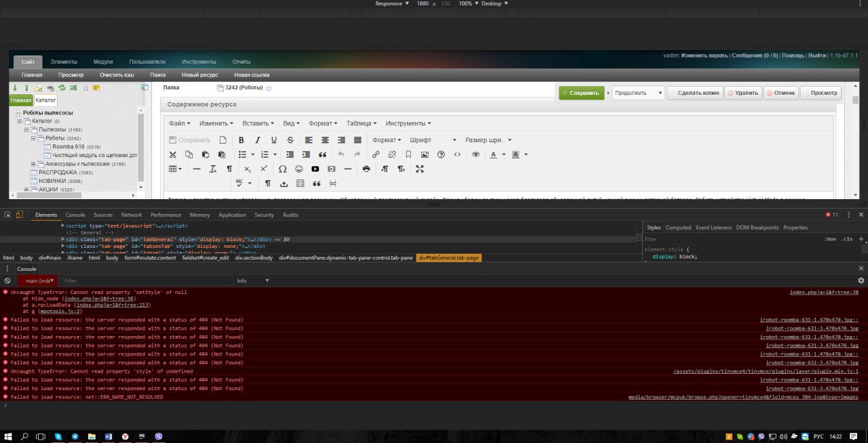Print the editor content
Screen dimensions: 868x443
pyautogui.click(x=366, y=169)
